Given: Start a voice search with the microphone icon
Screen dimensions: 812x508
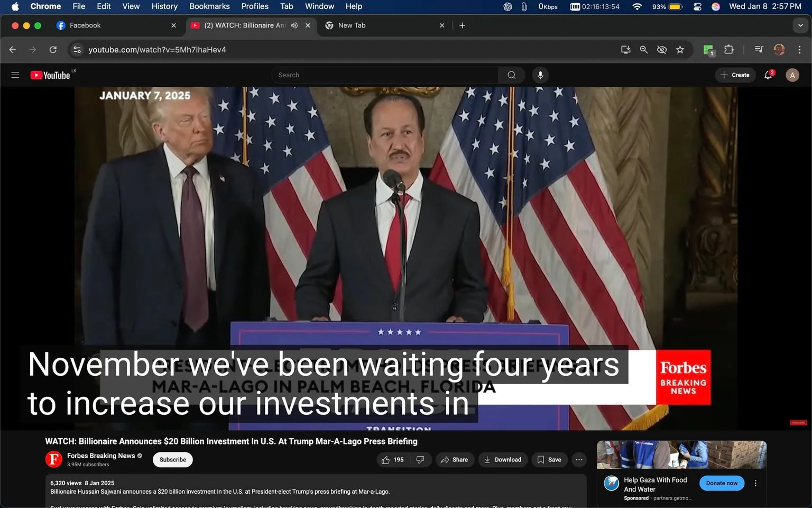Looking at the screenshot, I should pos(540,75).
